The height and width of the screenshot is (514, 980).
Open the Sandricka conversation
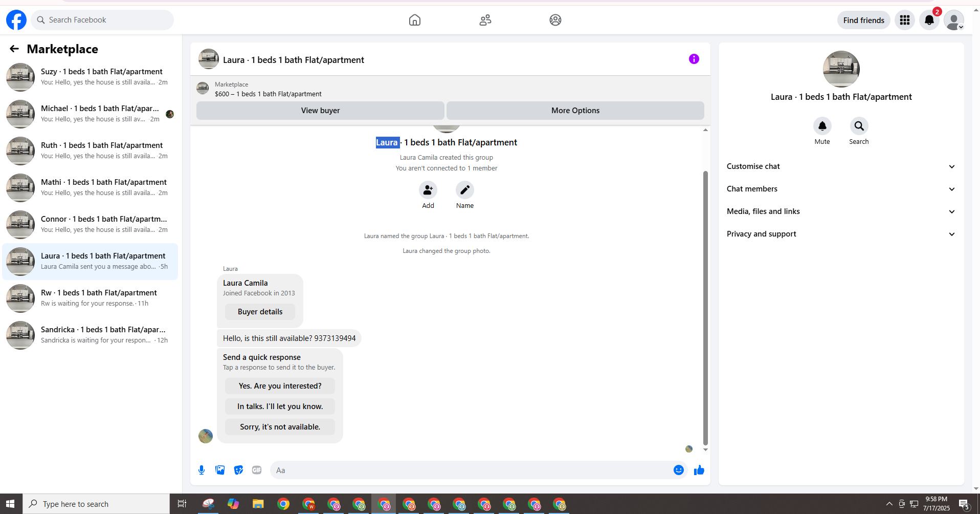tap(90, 335)
